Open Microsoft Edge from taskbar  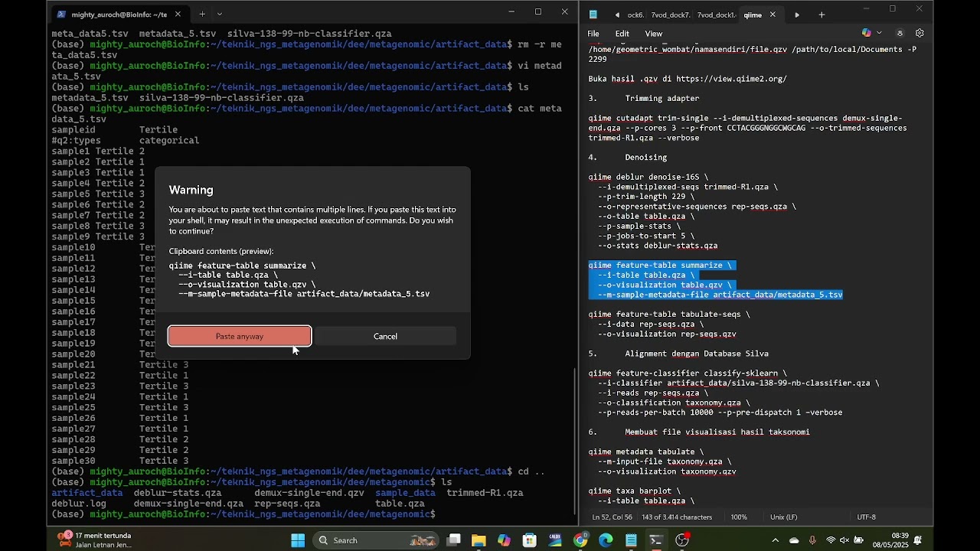606,540
